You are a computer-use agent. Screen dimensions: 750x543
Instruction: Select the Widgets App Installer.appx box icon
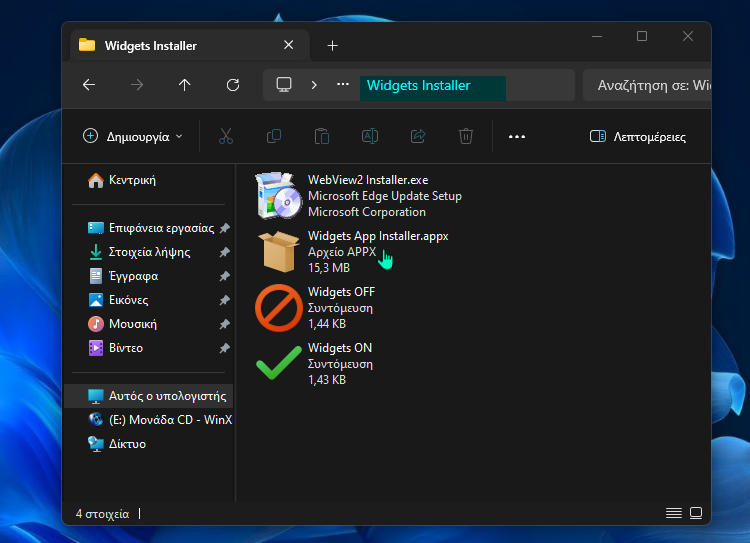click(x=279, y=252)
